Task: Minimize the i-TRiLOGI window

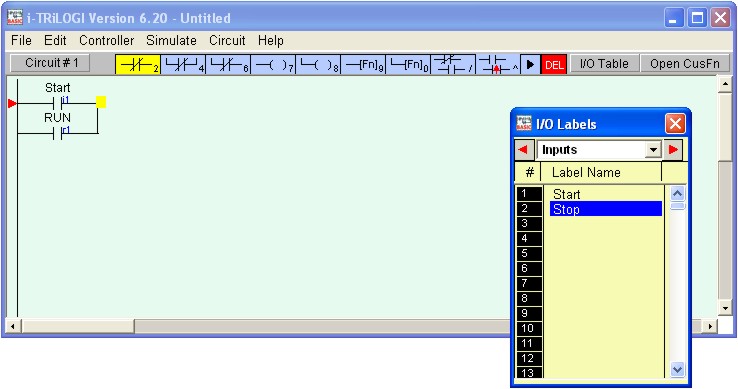Action: 674,18
